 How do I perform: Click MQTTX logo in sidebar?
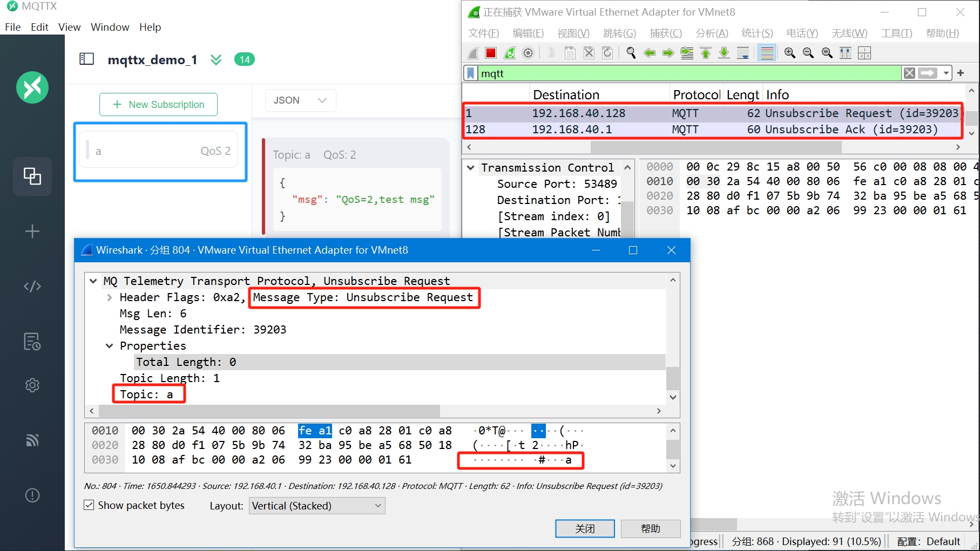pyautogui.click(x=32, y=87)
